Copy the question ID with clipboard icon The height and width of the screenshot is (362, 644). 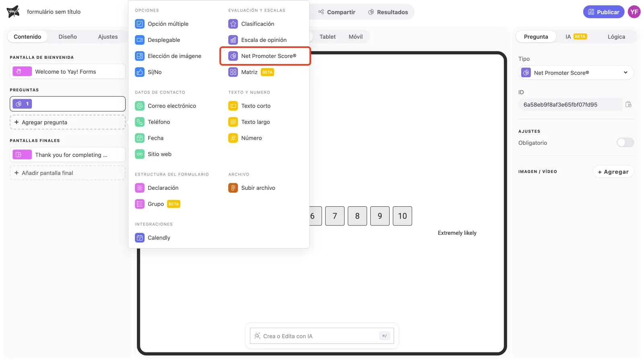tap(628, 105)
